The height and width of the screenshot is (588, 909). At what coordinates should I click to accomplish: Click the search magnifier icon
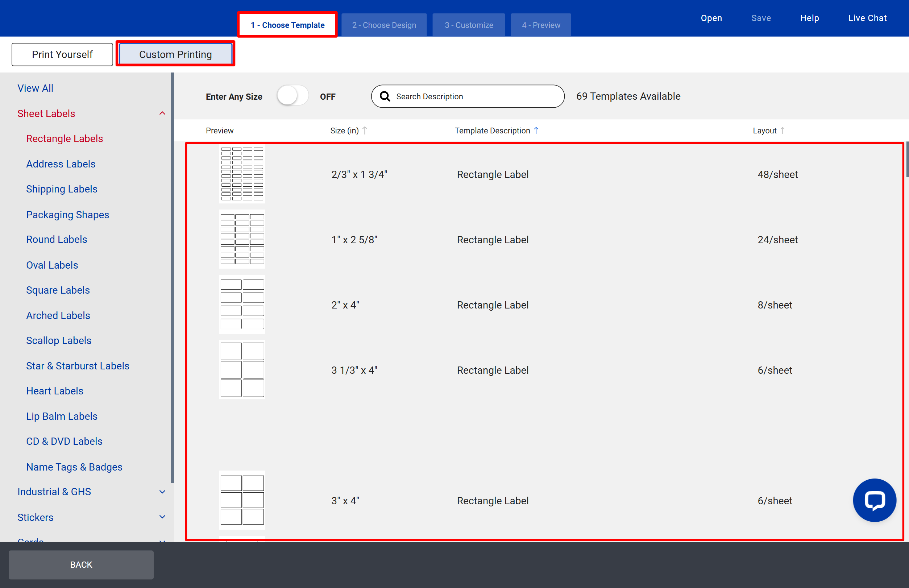(x=385, y=96)
